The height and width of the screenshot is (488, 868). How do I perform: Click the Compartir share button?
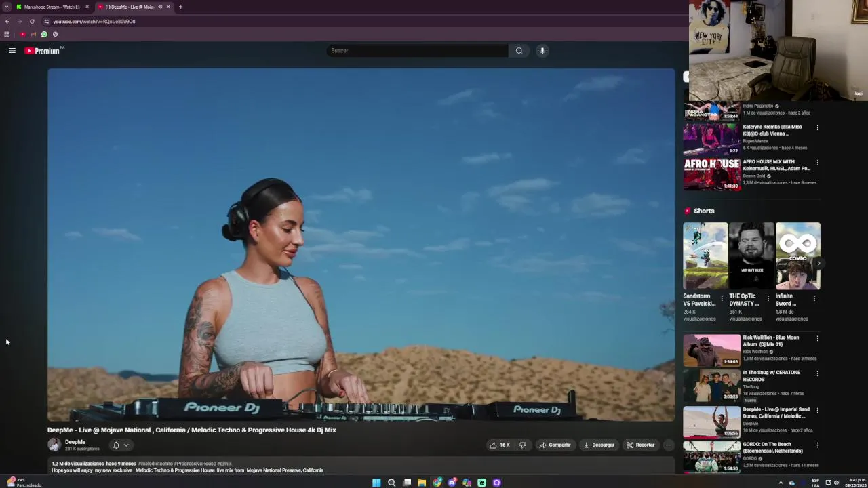(x=555, y=445)
